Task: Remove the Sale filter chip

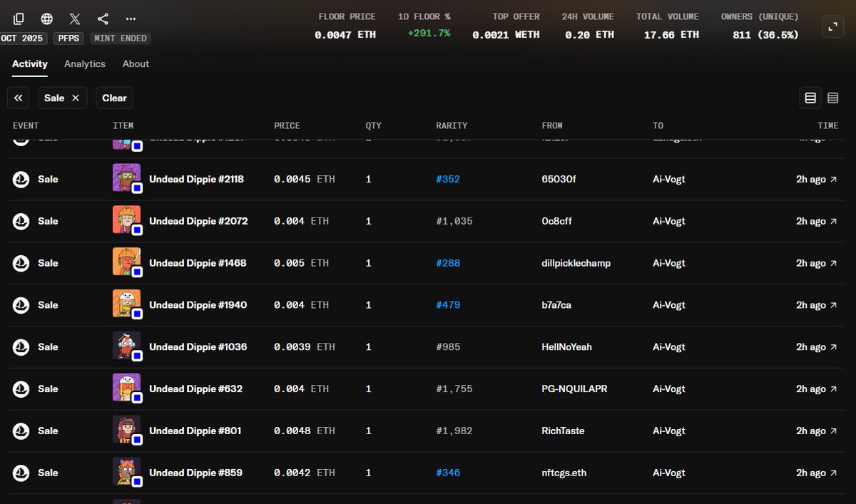Action: (x=76, y=98)
